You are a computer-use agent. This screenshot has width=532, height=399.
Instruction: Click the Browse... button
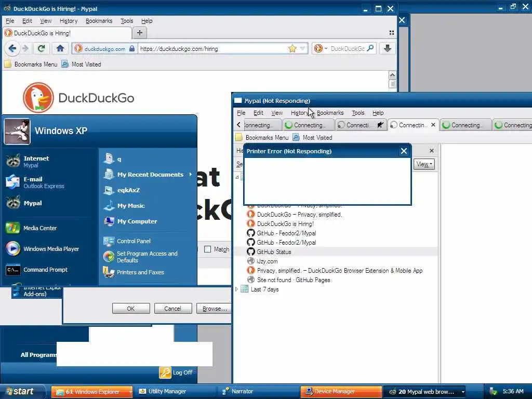[x=214, y=309]
